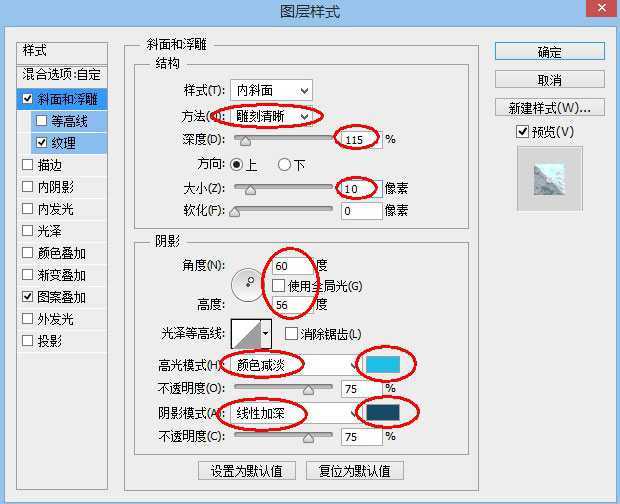Click the highlight 不透明度(O) slider handle
The width and height of the screenshot is (620, 504).
(x=308, y=390)
